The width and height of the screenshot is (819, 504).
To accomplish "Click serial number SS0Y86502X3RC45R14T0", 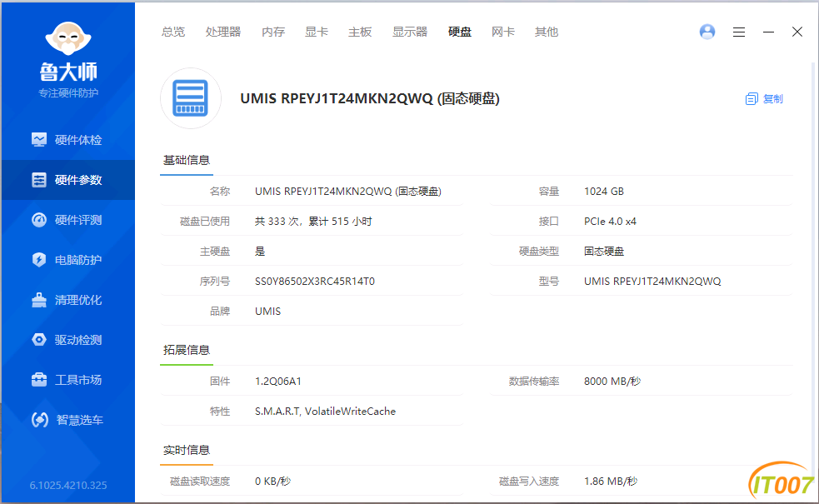I will 314,282.
